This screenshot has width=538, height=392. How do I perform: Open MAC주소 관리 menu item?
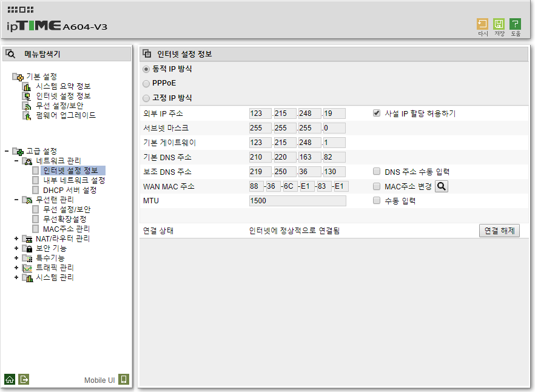[x=66, y=229]
